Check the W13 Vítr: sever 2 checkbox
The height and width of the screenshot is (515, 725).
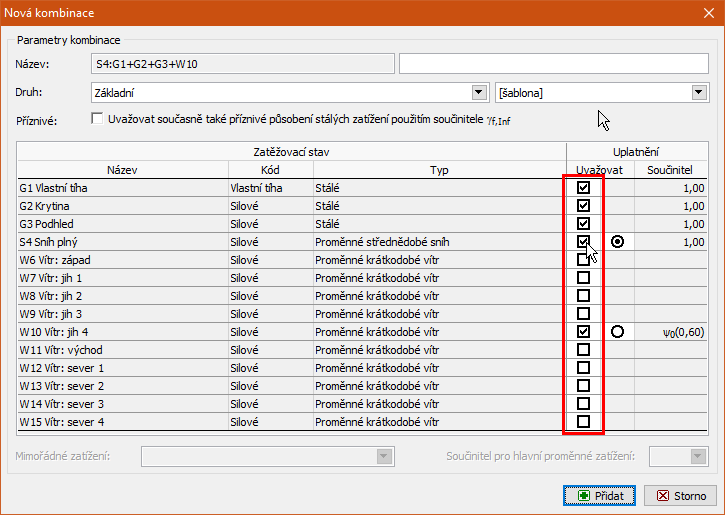[583, 385]
